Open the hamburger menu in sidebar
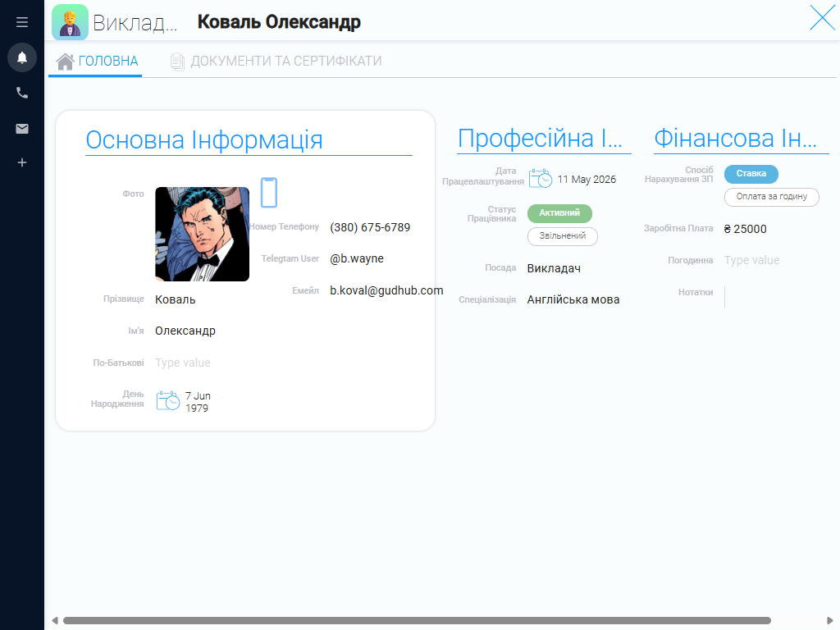Image resolution: width=840 pixels, height=630 pixels. click(x=22, y=22)
